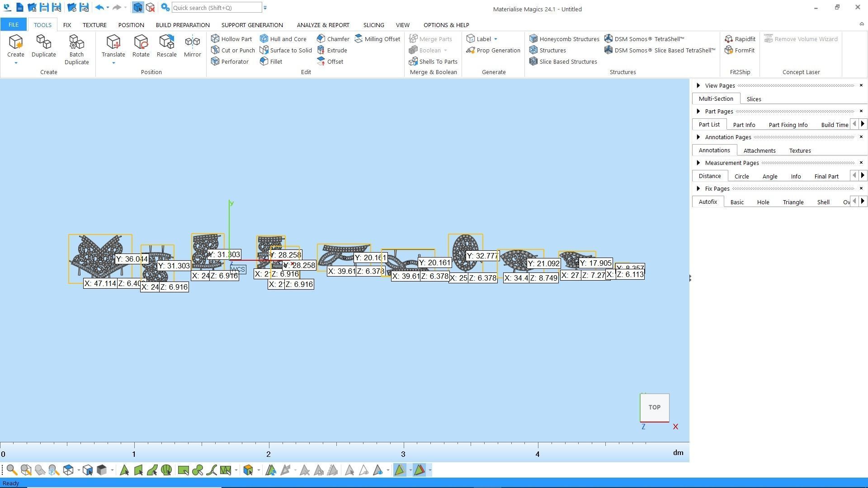The height and width of the screenshot is (488, 868).
Task: Click the Hollow Part tool
Action: tap(231, 39)
